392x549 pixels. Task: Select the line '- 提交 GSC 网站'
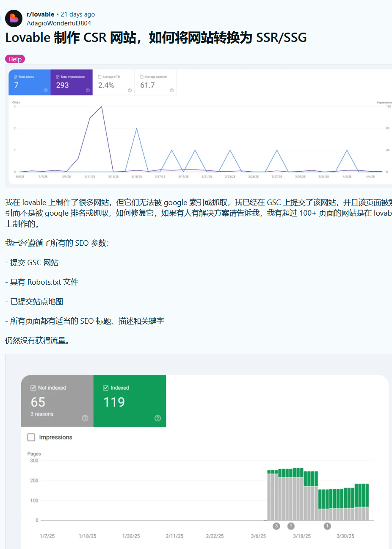32,263
